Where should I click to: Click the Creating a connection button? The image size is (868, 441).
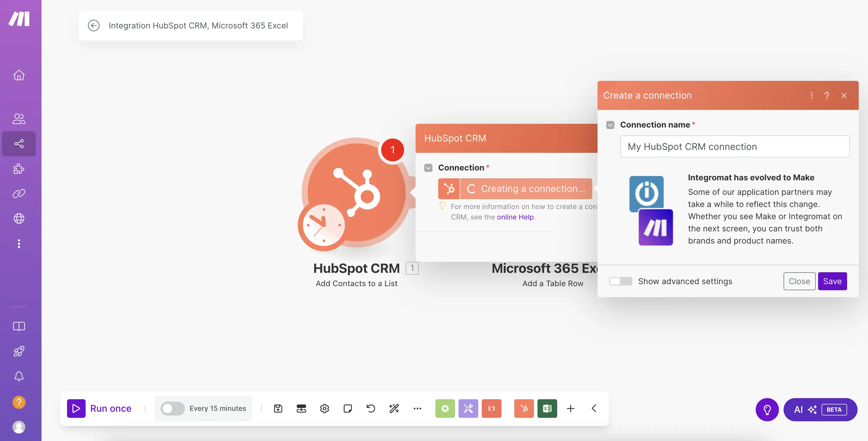[x=515, y=188]
